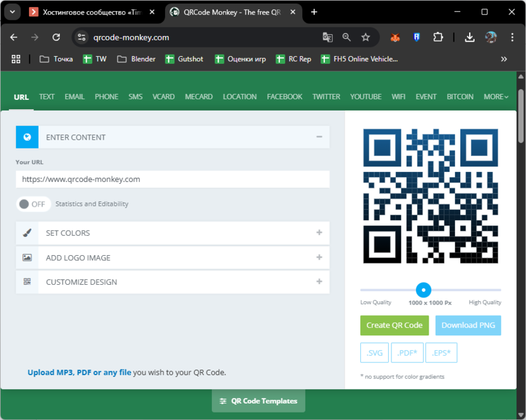
Task: Click the pen icon next to SET COLORS
Action: click(26, 233)
